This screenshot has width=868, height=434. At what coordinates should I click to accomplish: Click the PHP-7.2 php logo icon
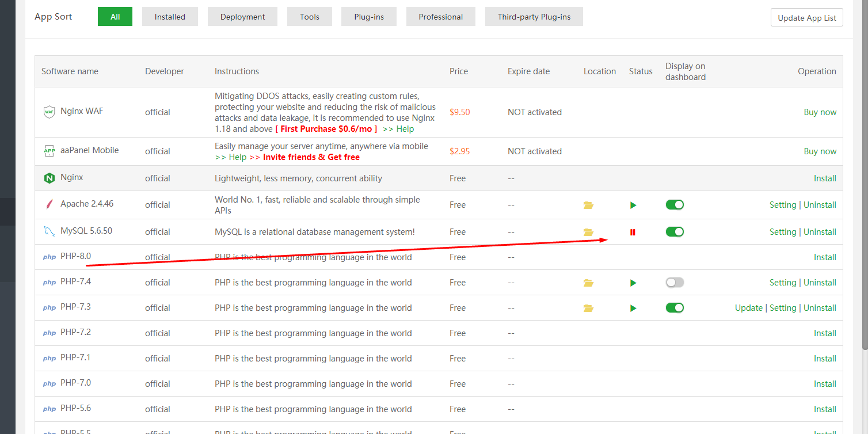coord(50,333)
